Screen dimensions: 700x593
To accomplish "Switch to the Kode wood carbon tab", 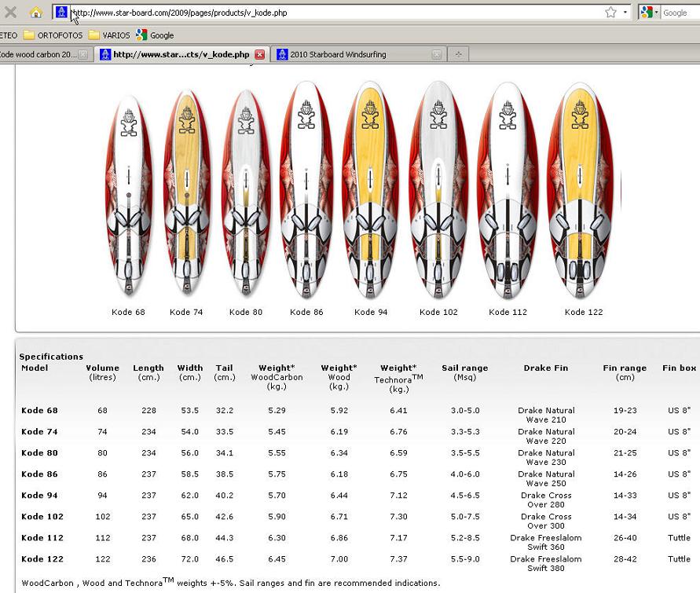I will pos(38,55).
